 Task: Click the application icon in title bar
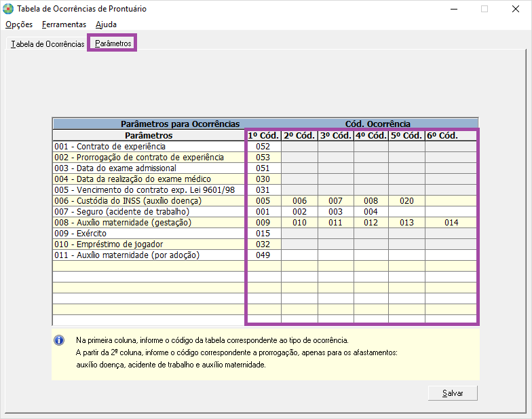click(x=8, y=9)
